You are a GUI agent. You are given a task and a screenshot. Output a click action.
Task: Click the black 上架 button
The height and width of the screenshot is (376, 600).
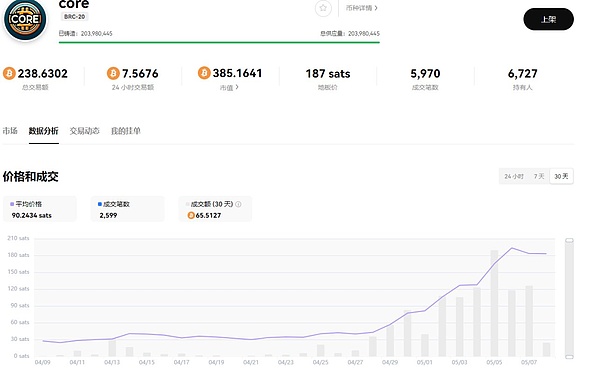tap(548, 19)
